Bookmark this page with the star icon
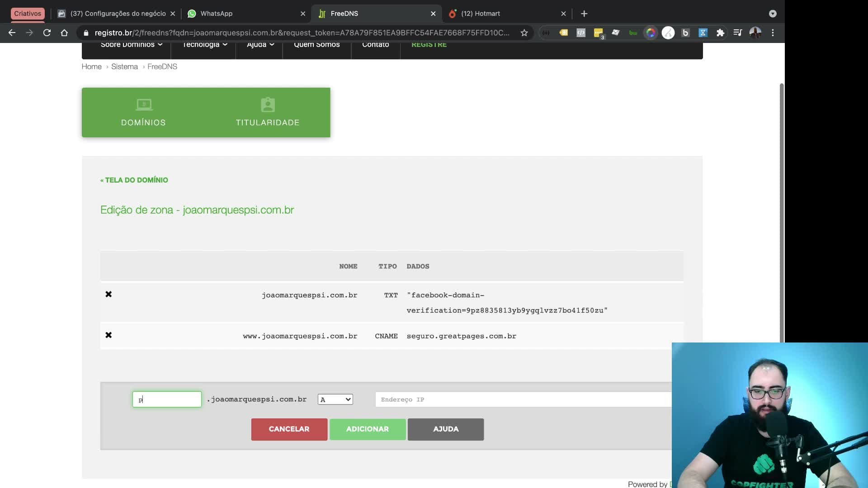Viewport: 868px width, 488px height. [524, 33]
